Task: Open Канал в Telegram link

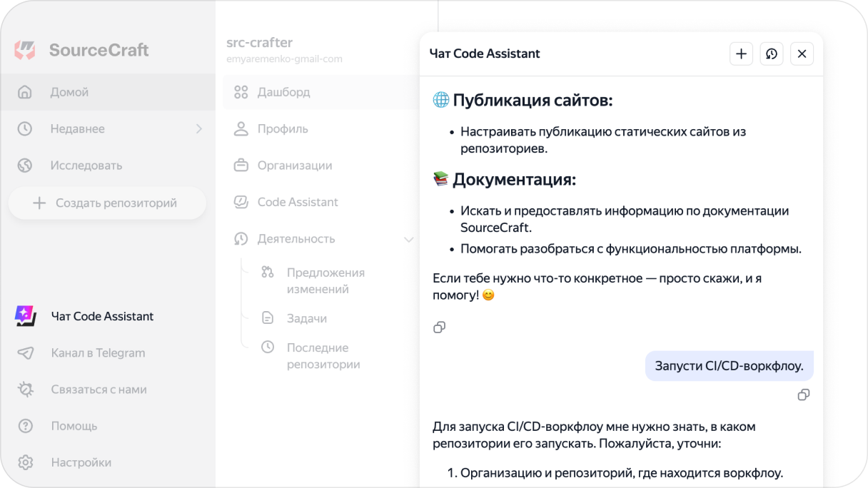Action: tap(98, 352)
